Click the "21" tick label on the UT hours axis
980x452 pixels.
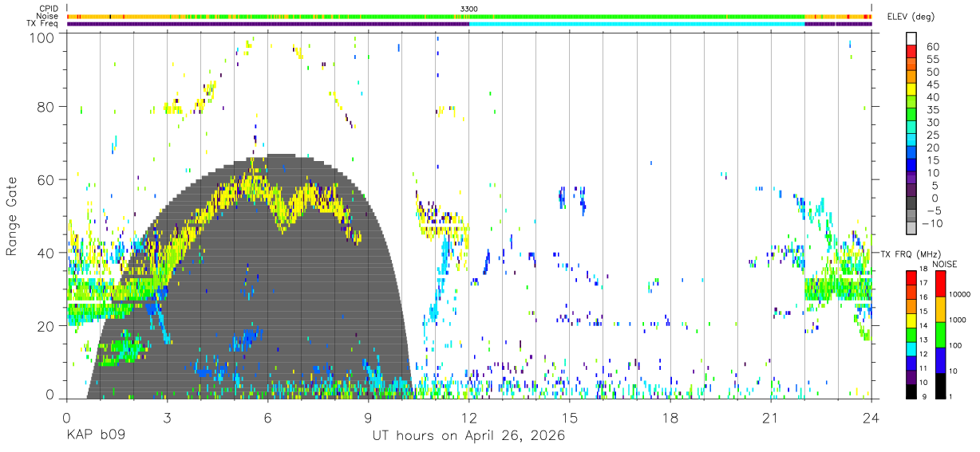click(771, 416)
